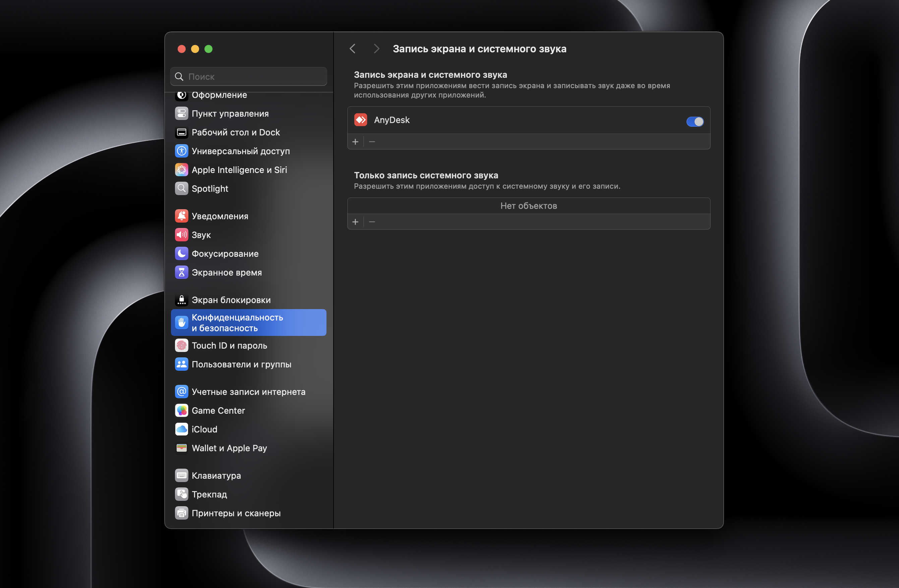Click the Lock Screen icon (Экран блокировки)

(x=181, y=300)
